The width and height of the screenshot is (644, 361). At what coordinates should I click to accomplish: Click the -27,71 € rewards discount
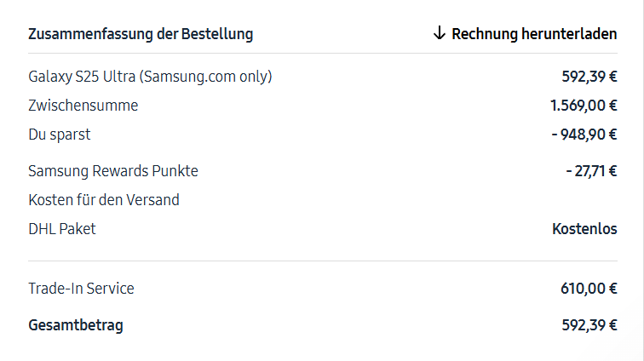coord(591,171)
